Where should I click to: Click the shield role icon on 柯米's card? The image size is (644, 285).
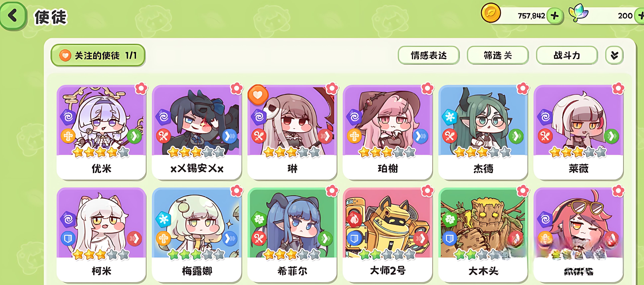point(68,239)
